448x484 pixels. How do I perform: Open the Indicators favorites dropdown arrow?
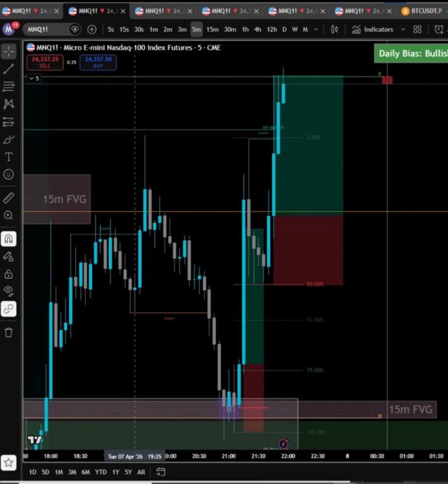click(403, 30)
